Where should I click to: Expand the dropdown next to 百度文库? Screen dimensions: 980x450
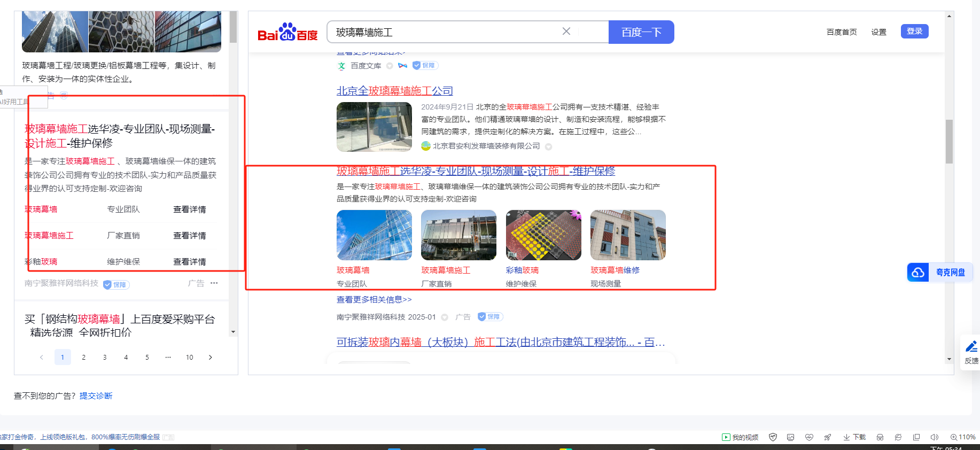click(x=390, y=66)
